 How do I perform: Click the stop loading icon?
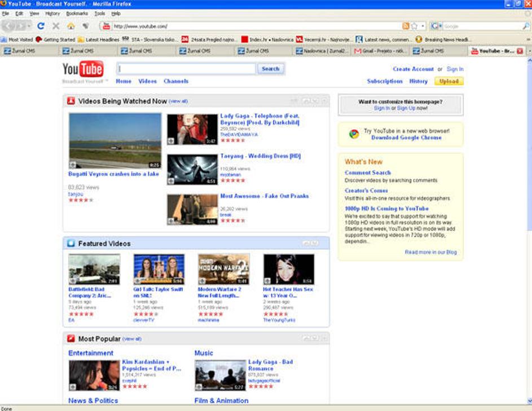(56, 26)
